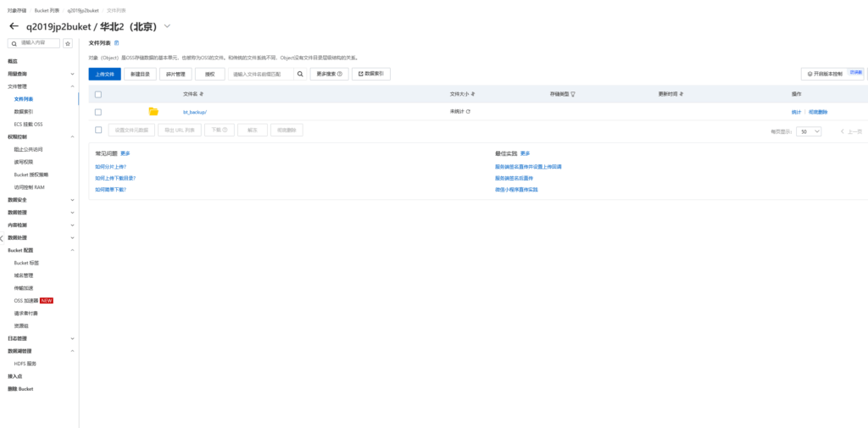The image size is (868, 428).
Task: Click refresh icon next to 未统计 size
Action: click(468, 112)
